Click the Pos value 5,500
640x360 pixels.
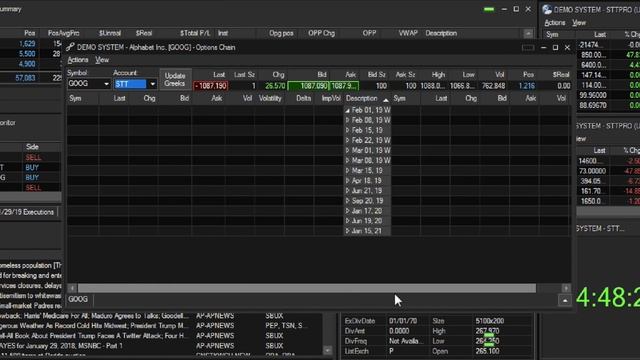27,54
